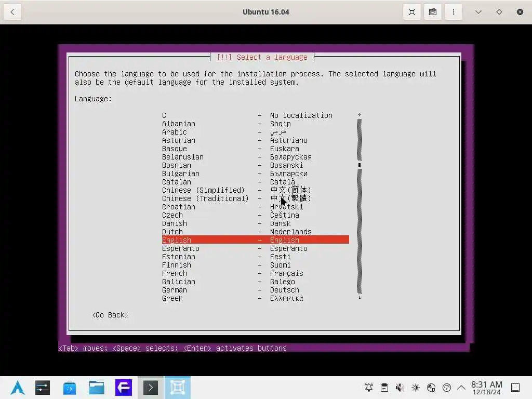
Task: Select Arabic in the language list
Action: [255, 132]
